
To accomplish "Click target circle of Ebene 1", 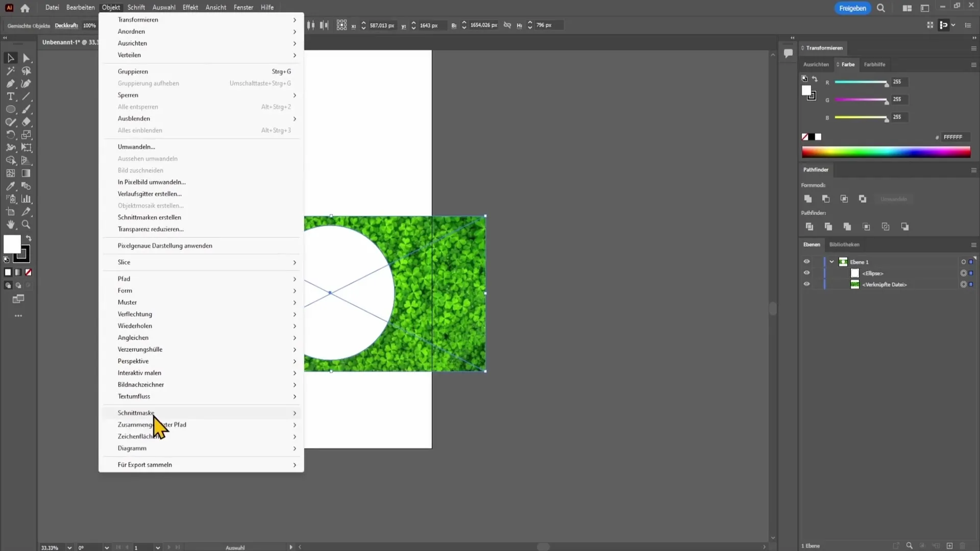I will pyautogui.click(x=963, y=262).
